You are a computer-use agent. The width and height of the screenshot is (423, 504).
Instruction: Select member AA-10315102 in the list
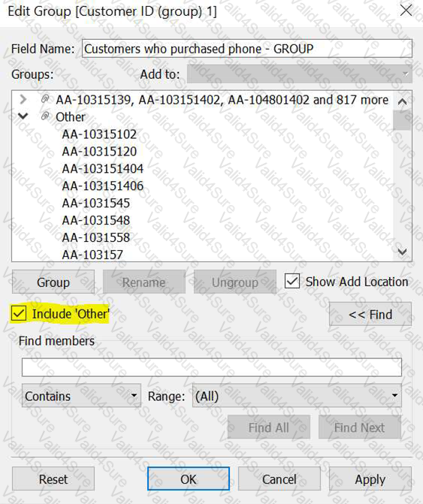pyautogui.click(x=99, y=134)
